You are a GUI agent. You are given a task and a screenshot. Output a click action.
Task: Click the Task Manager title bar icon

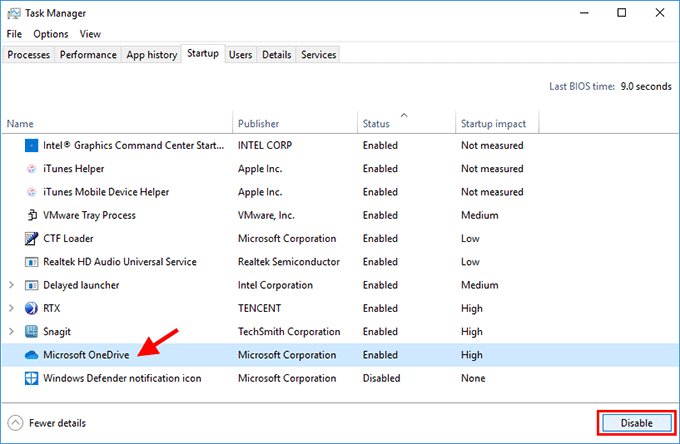click(13, 13)
